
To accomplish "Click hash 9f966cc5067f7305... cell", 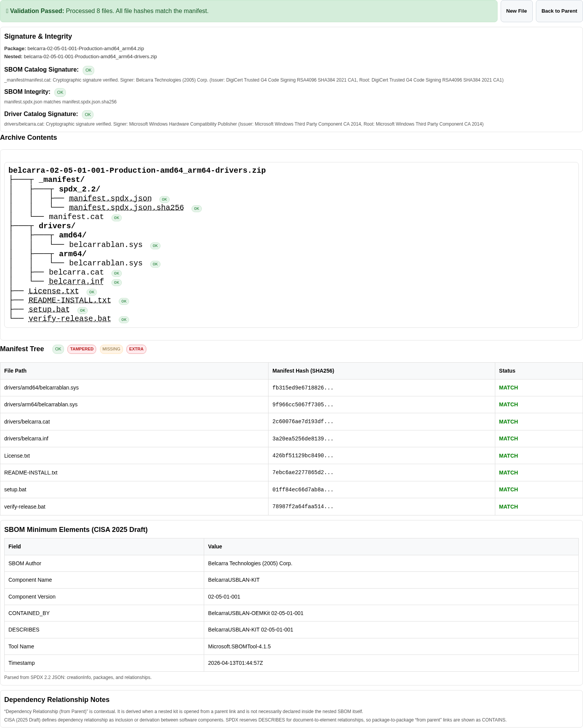I will coord(382,404).
